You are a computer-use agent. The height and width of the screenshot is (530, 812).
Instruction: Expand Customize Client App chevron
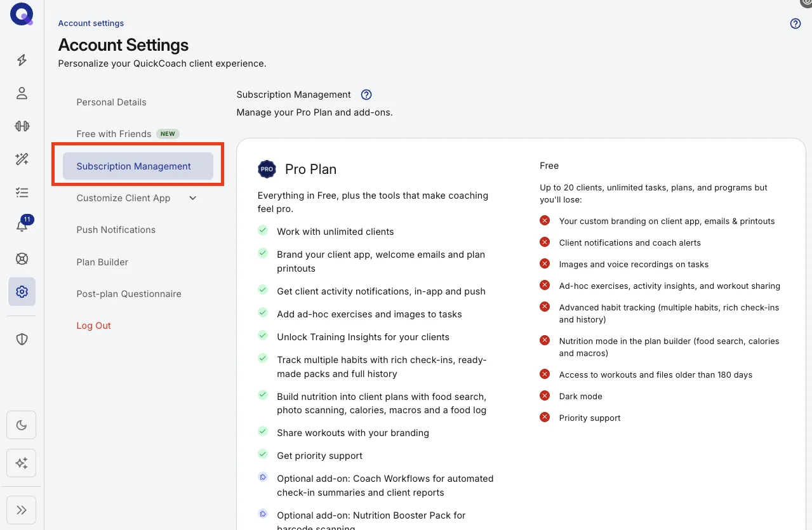click(x=193, y=198)
